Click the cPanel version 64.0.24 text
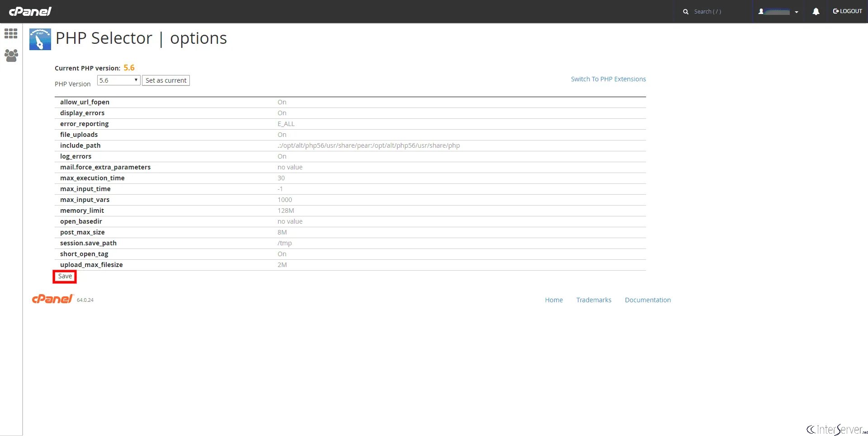 85,300
